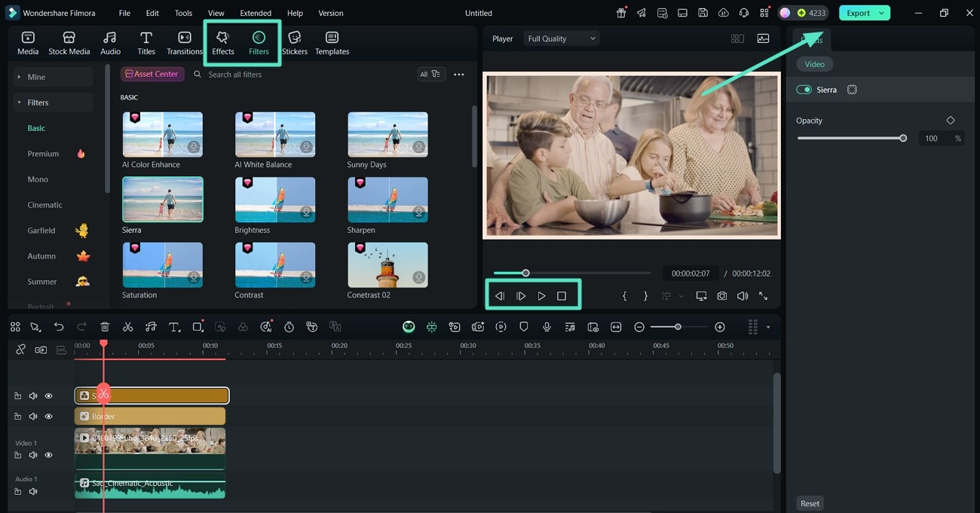Stop the video playback

coord(562,296)
